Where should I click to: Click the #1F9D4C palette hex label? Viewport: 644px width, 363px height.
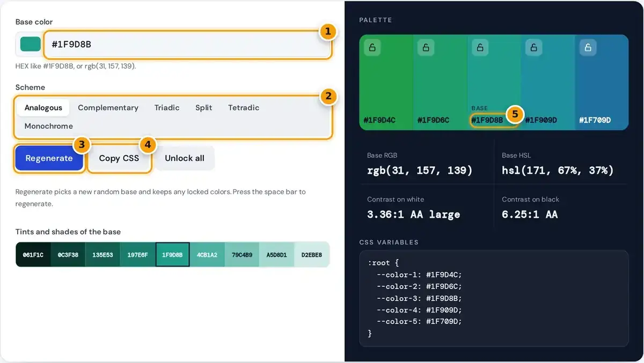pos(379,120)
